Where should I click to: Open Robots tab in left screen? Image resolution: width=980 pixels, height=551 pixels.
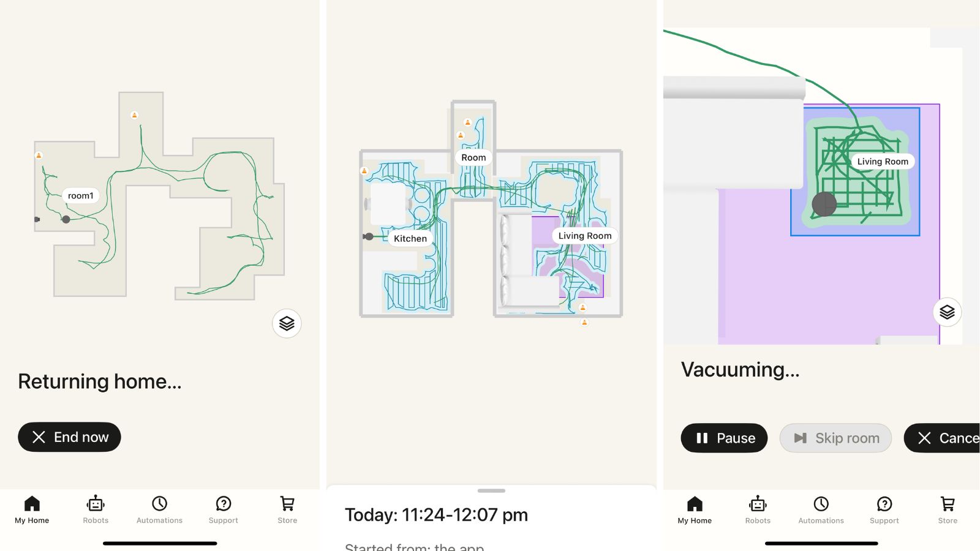click(x=96, y=509)
